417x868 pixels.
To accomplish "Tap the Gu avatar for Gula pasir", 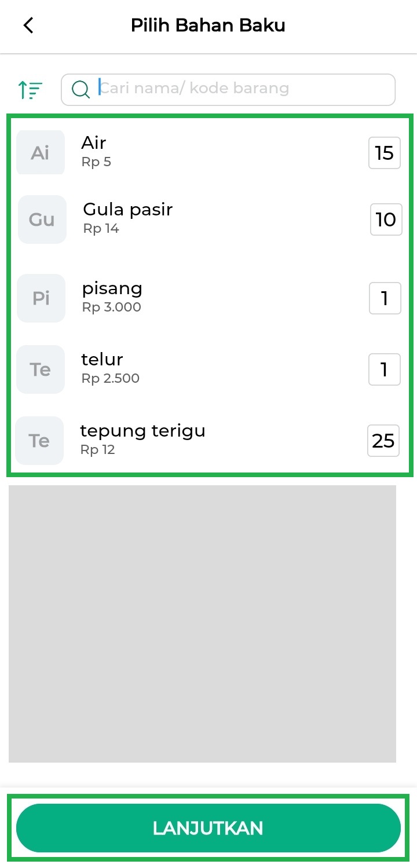I will [42, 219].
